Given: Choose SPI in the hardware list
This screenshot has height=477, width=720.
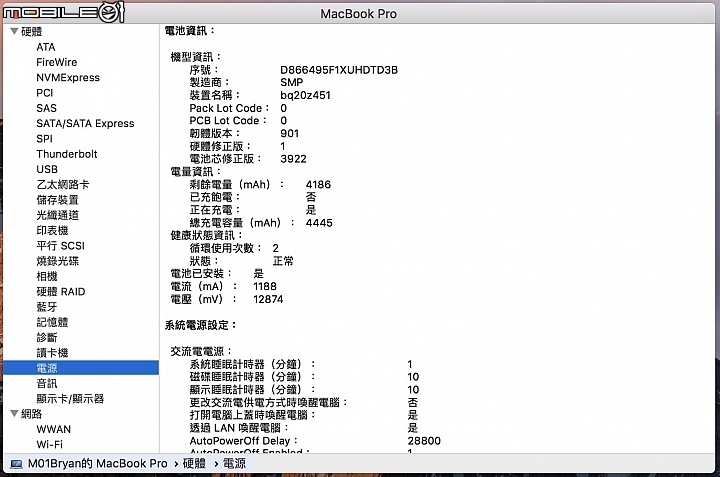Looking at the screenshot, I should coord(44,139).
